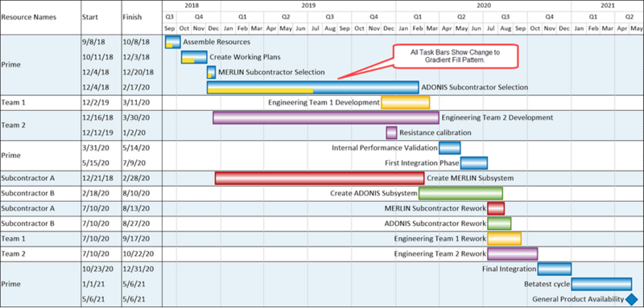Select the Betatest cycle task bar
This screenshot has height=308, width=644.
coord(601,284)
